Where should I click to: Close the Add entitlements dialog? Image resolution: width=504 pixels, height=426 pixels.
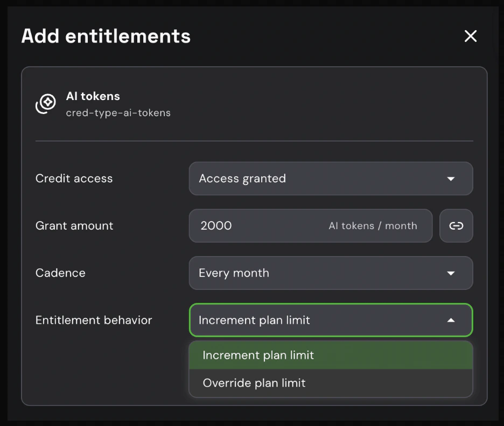tap(471, 36)
